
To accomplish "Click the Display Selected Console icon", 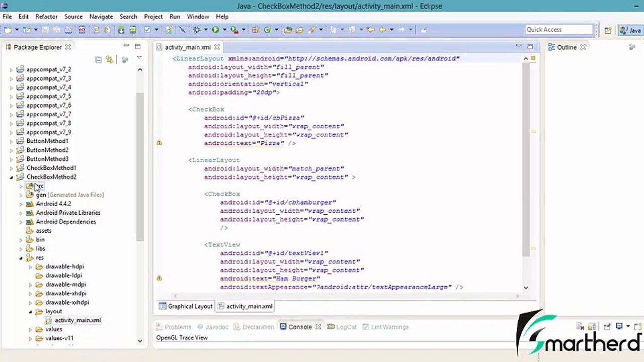I will click(x=619, y=327).
